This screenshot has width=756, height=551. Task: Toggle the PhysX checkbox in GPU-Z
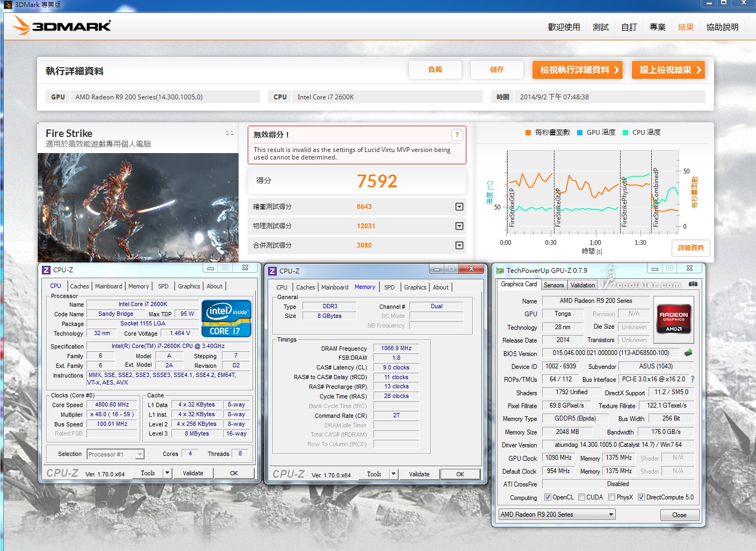611,497
